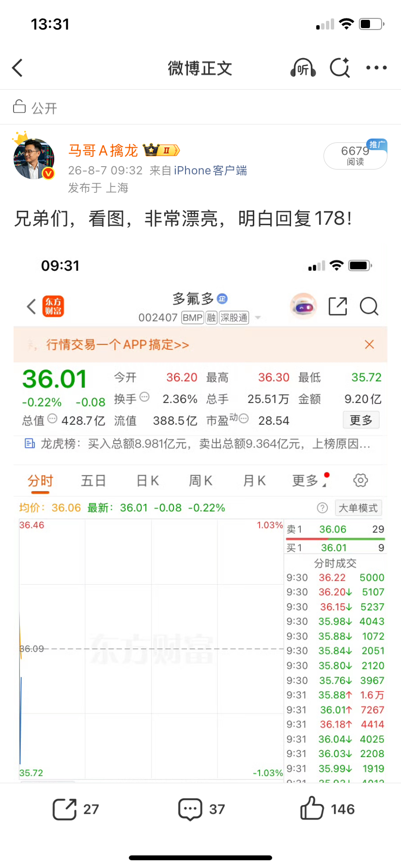Toggle the 大单模式 button
Viewport: 401px width, 868px height.
click(358, 508)
